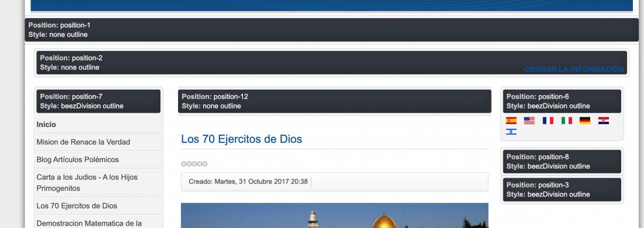Click the position-2 module label
The height and width of the screenshot is (228, 644).
point(332,63)
